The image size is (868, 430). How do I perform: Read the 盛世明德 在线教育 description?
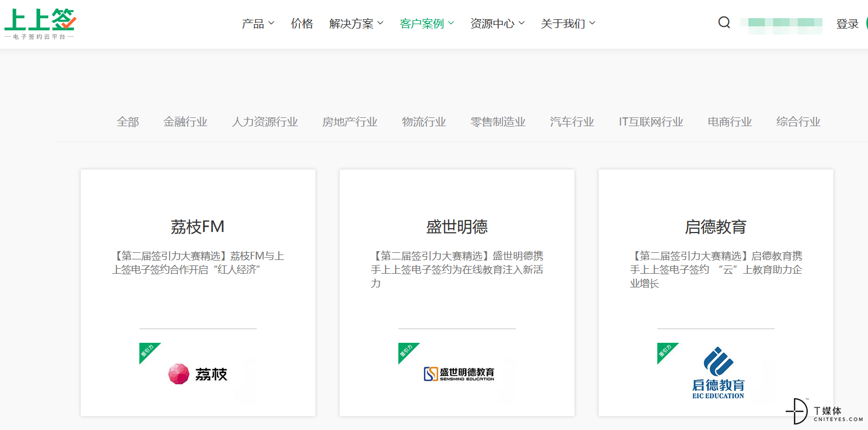coord(457,269)
